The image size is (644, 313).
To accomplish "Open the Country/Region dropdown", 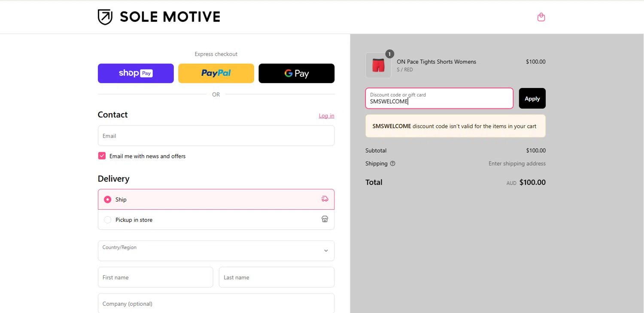I will (216, 251).
